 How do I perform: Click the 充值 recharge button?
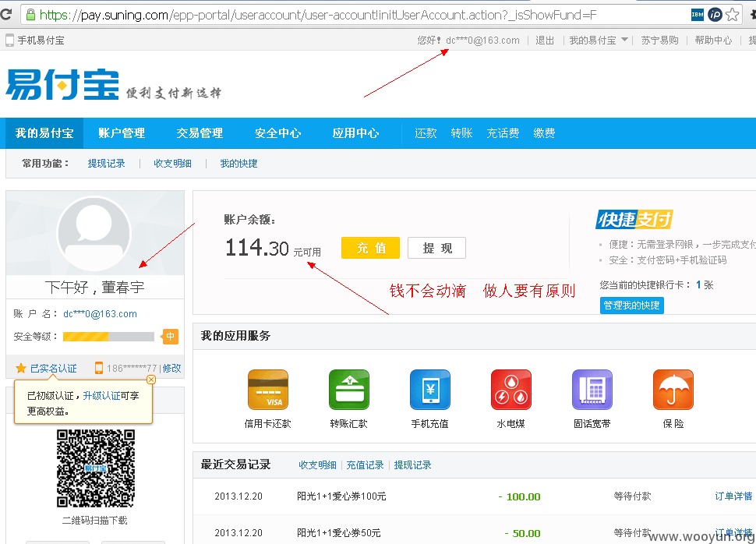coord(371,248)
